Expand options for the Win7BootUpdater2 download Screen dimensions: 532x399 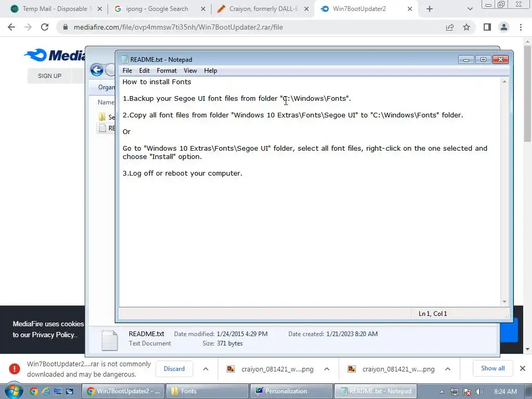[x=206, y=369]
